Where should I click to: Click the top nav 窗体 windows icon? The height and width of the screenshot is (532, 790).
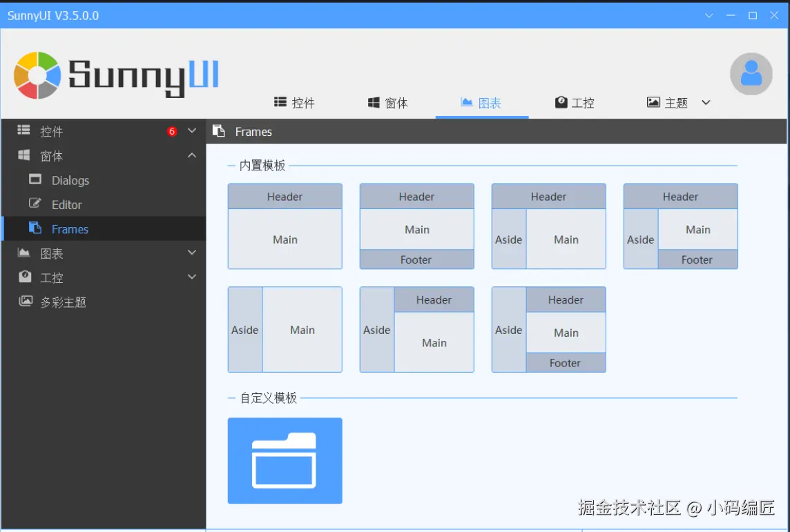(x=374, y=103)
